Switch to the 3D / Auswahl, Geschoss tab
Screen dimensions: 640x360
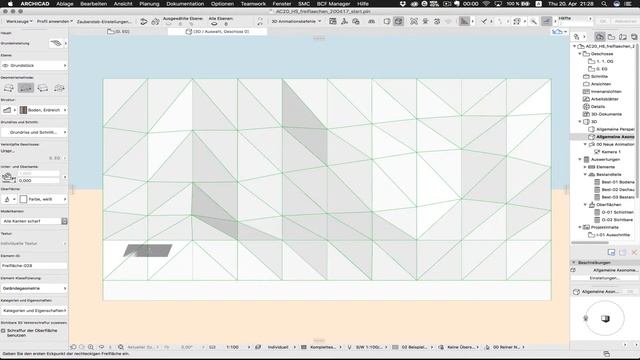[217, 31]
